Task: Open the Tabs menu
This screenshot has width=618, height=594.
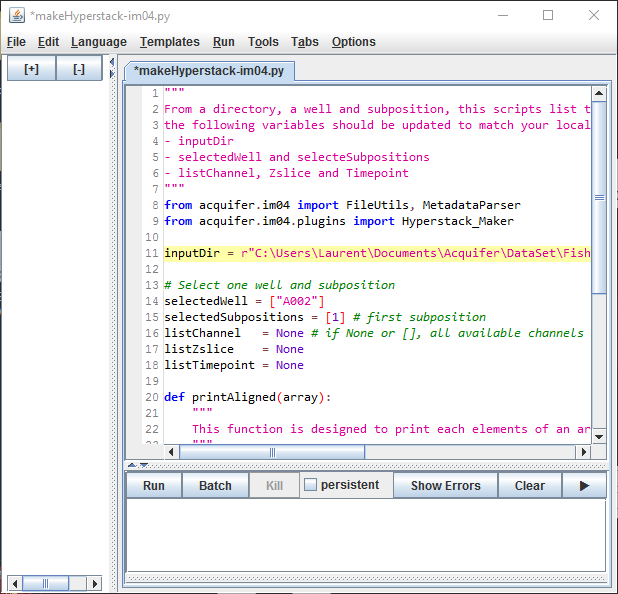Action: 305,42
